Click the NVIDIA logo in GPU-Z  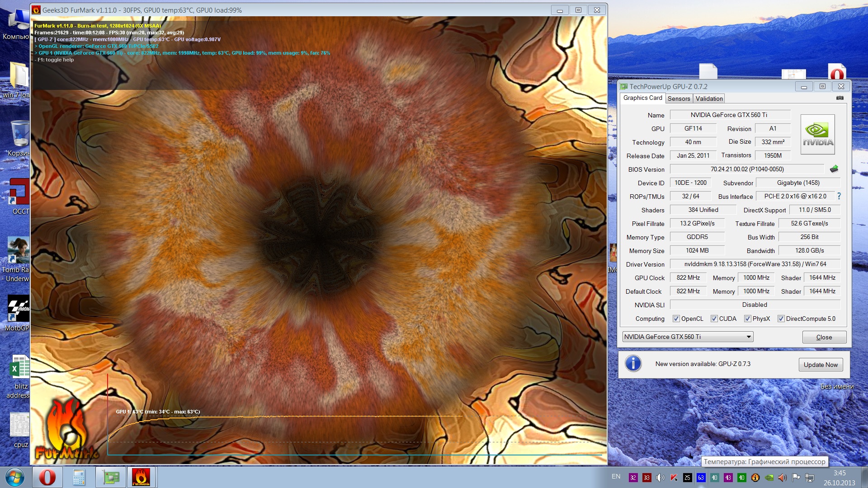818,134
